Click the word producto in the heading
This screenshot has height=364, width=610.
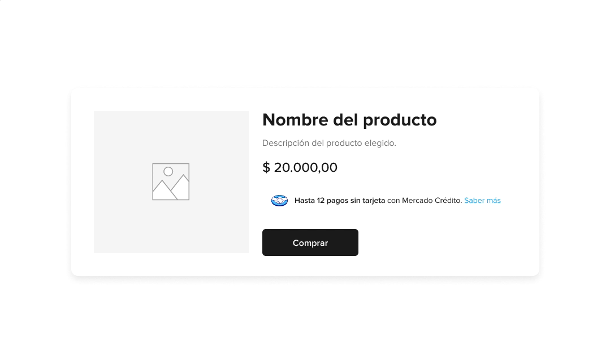click(x=400, y=120)
